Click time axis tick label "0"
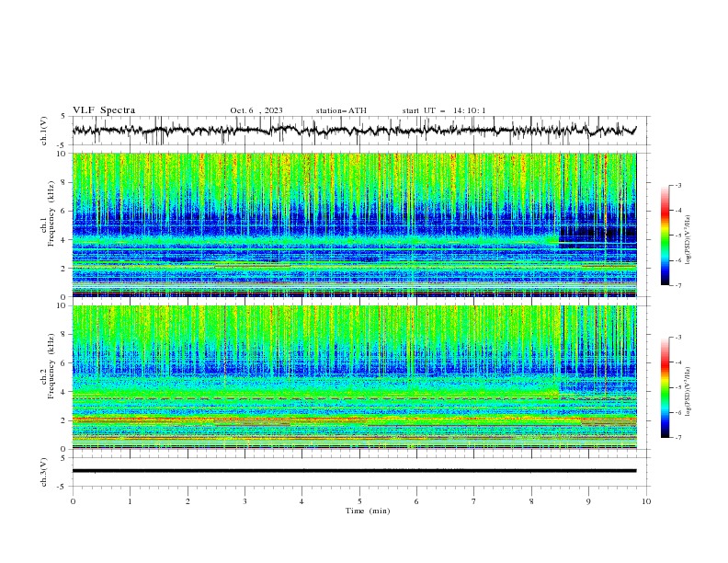The width and height of the screenshot is (728, 563). [73, 501]
